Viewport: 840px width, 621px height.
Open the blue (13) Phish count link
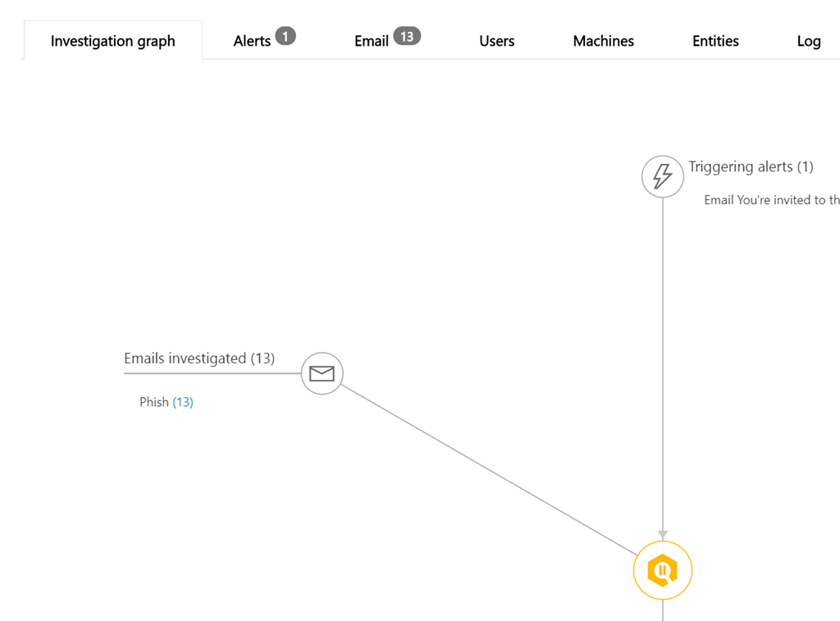183,402
